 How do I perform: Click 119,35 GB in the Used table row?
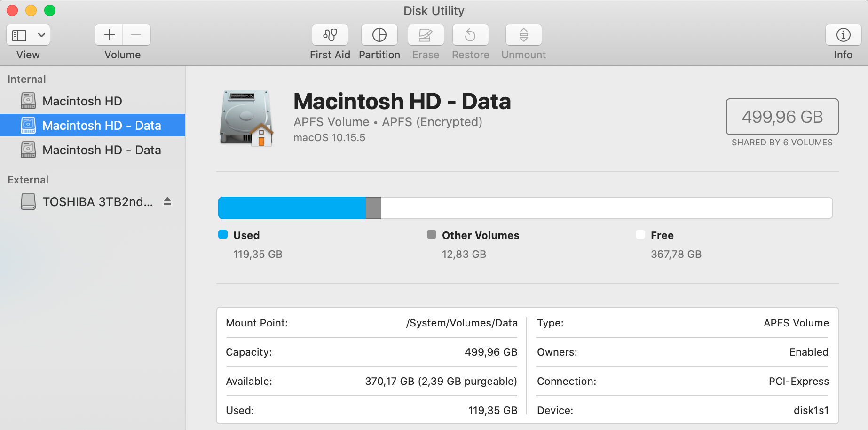point(493,411)
